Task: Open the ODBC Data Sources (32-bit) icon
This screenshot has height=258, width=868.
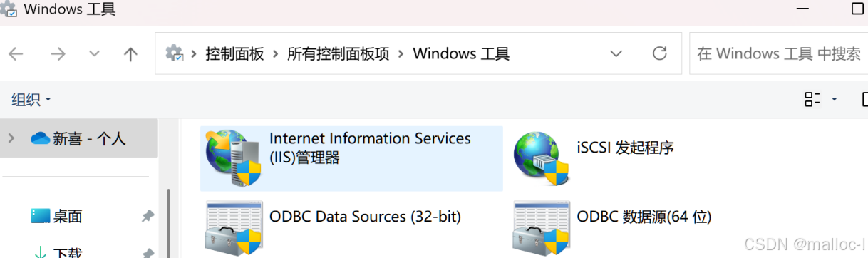Action: (232, 228)
